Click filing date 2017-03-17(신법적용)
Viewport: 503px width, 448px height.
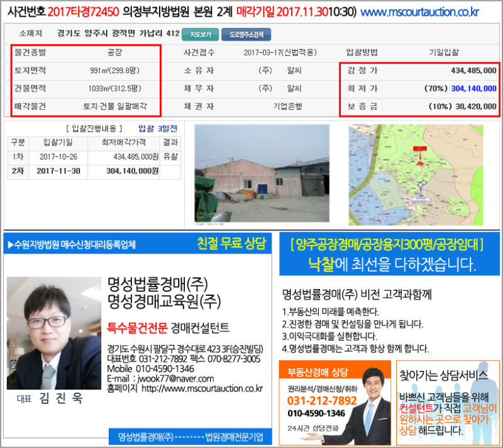(x=280, y=52)
